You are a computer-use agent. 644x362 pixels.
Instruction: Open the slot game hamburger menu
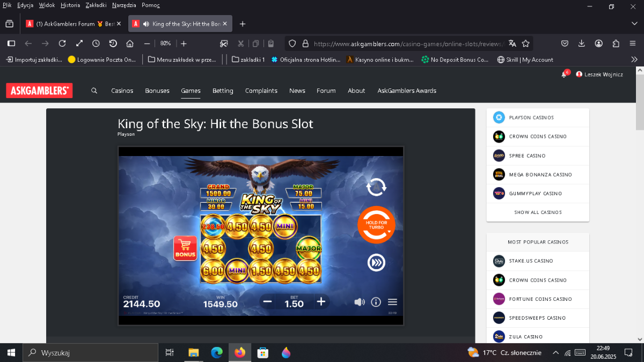click(392, 302)
